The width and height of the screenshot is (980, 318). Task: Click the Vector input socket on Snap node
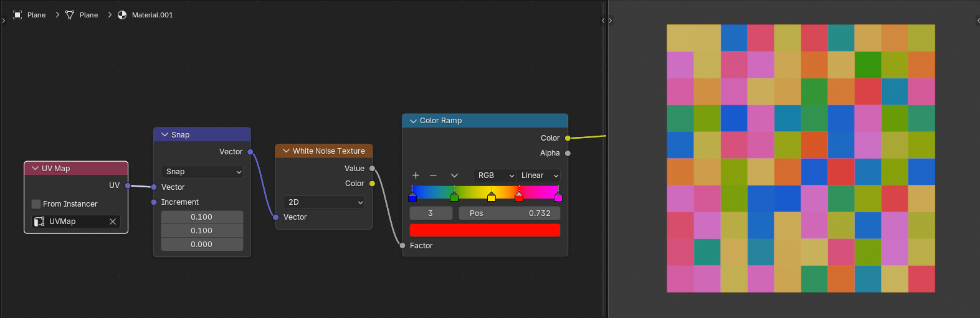click(154, 187)
